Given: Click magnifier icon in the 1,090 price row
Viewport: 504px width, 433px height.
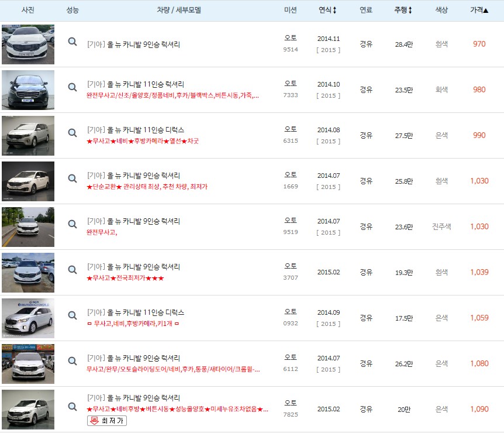Looking at the screenshot, I should click(x=73, y=407).
